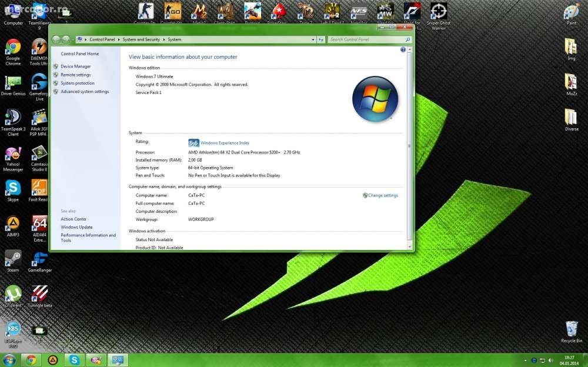588x367 pixels.
Task: Click the help question mark icon
Action: click(x=403, y=50)
